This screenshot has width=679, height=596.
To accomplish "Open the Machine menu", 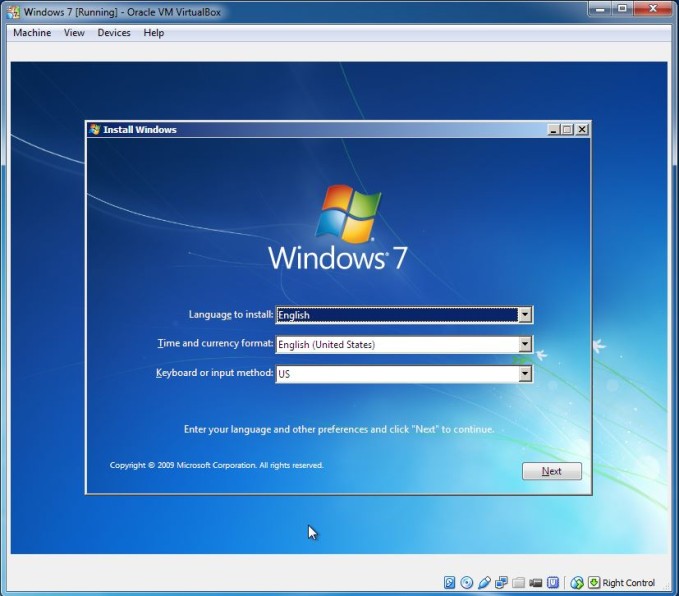I will pos(32,33).
